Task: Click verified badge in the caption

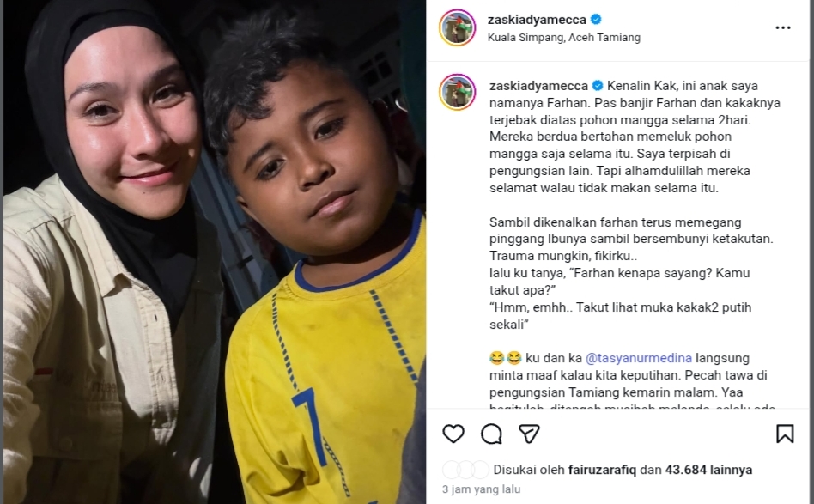Action: click(598, 86)
